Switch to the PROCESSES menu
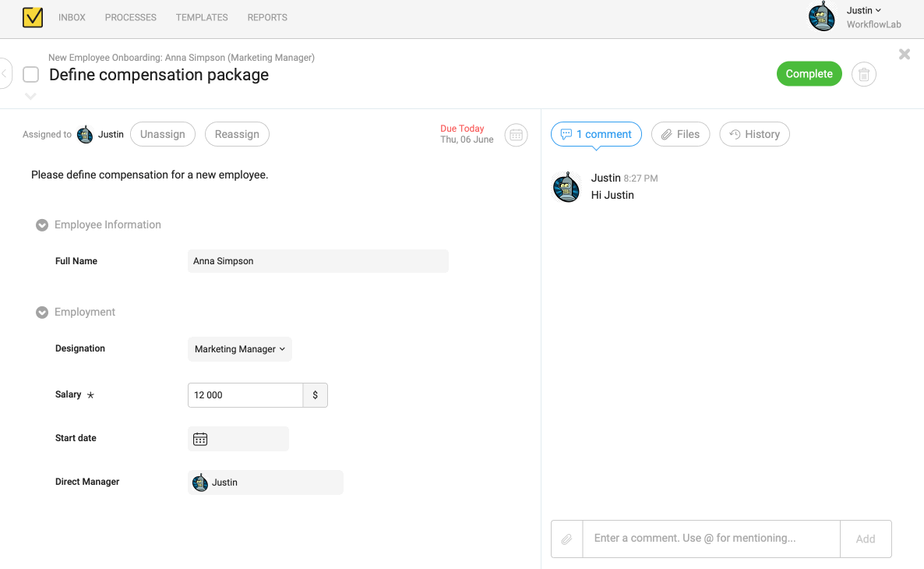Screen dimensions: 924x569 click(x=130, y=17)
